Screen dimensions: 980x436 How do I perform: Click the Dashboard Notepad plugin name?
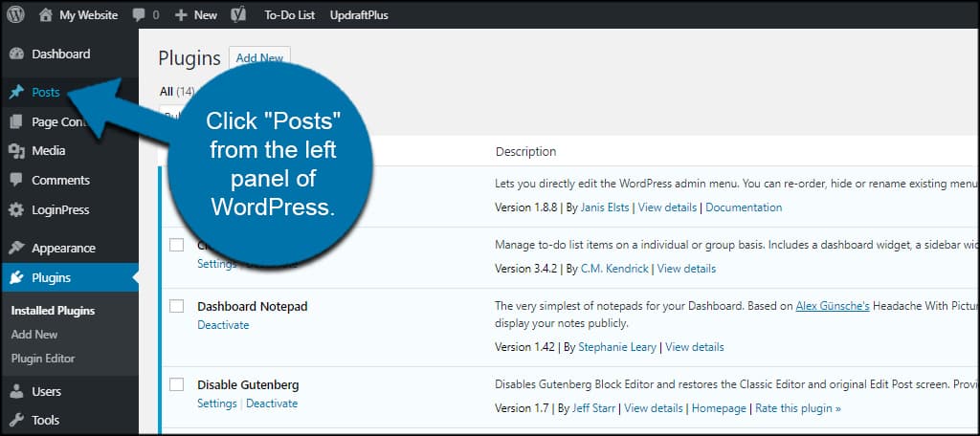coord(253,306)
